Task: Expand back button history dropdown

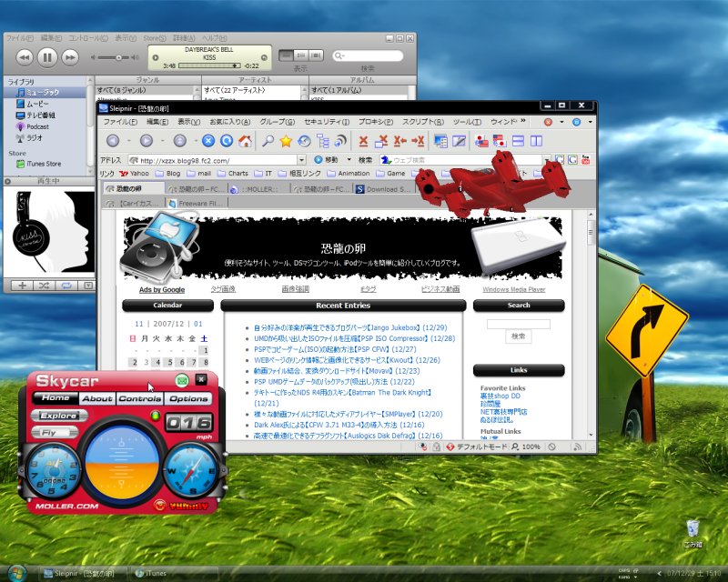Action: pyautogui.click(x=129, y=141)
